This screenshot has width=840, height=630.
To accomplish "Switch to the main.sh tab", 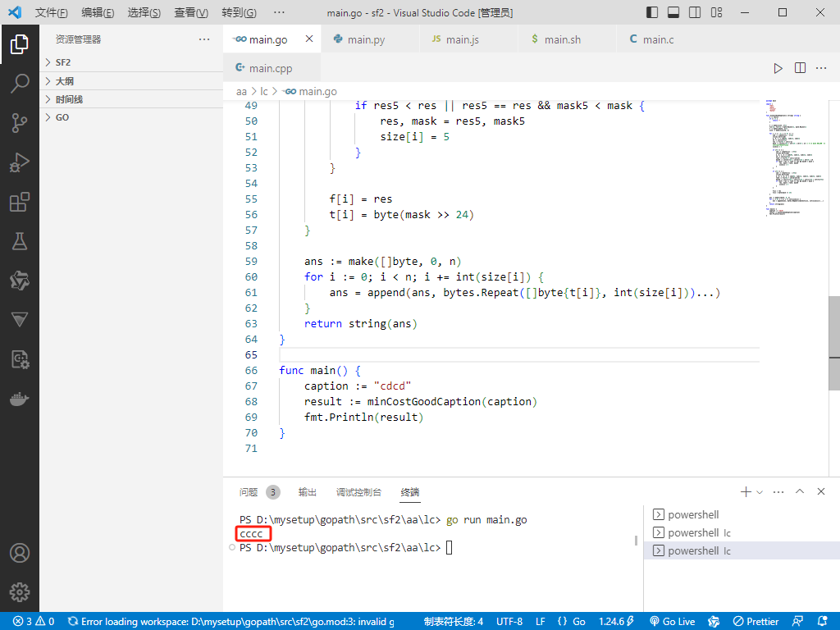I will click(x=568, y=39).
